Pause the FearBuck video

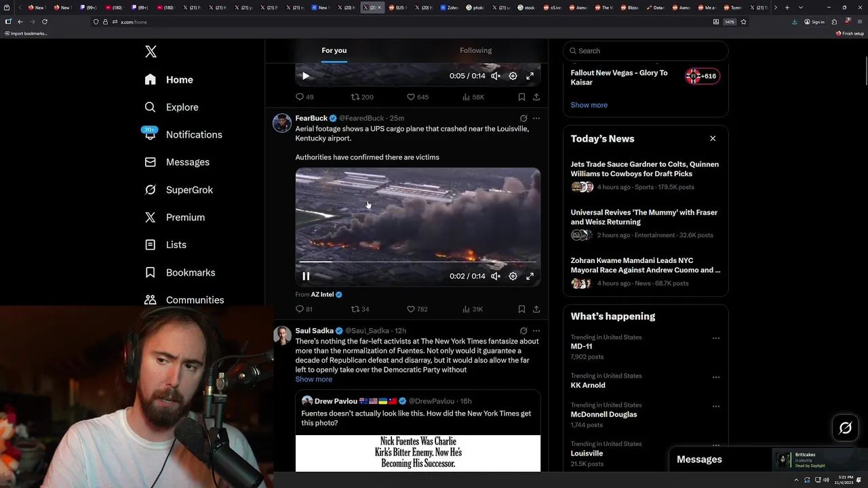306,276
